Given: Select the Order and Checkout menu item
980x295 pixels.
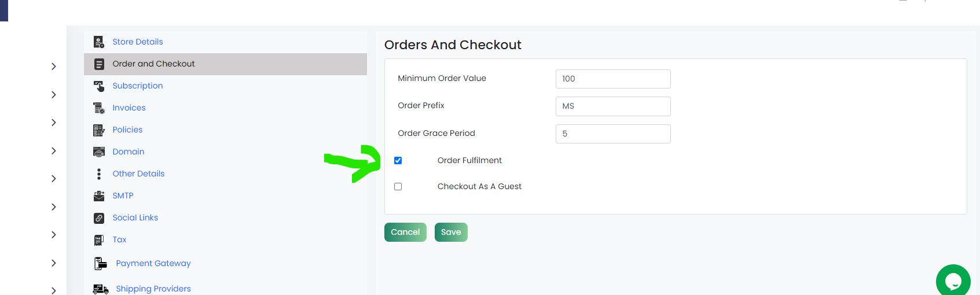Looking at the screenshot, I should pyautogui.click(x=225, y=64).
